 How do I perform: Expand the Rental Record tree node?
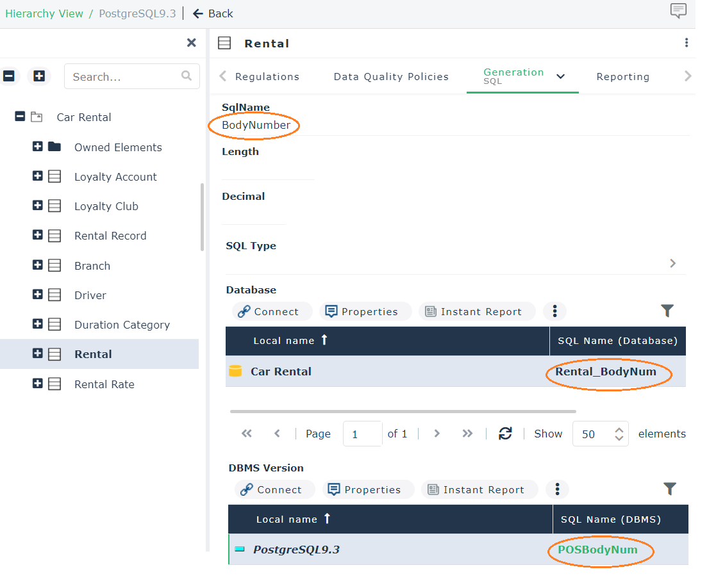pos(37,236)
